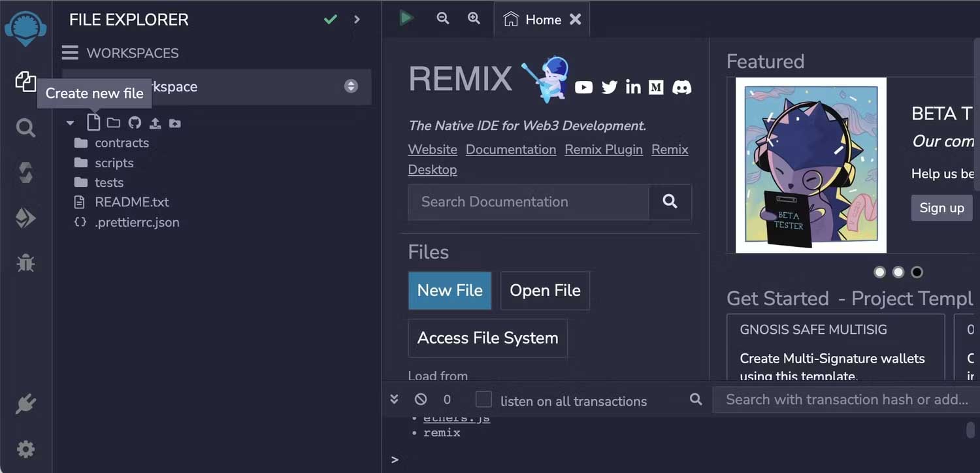
Task: Select the third carousel indicator dot
Action: [x=917, y=272]
